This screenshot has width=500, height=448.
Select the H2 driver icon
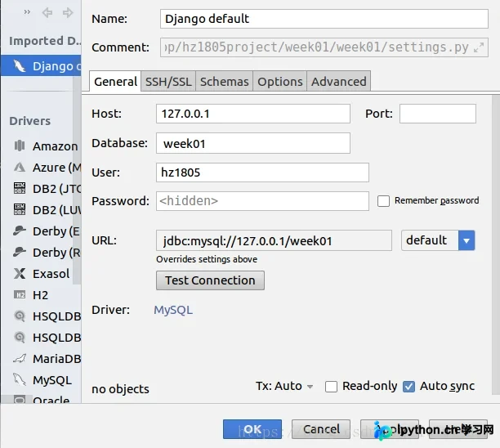20,295
